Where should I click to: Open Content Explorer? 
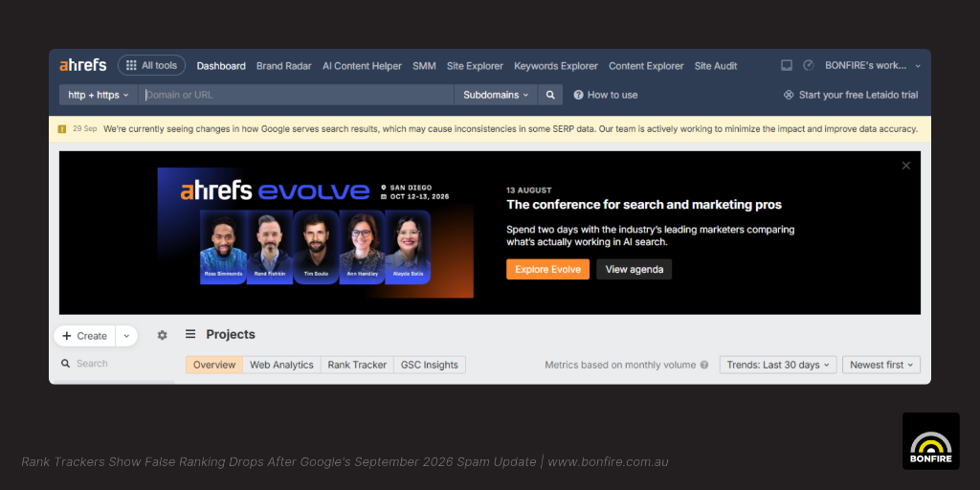pos(646,66)
